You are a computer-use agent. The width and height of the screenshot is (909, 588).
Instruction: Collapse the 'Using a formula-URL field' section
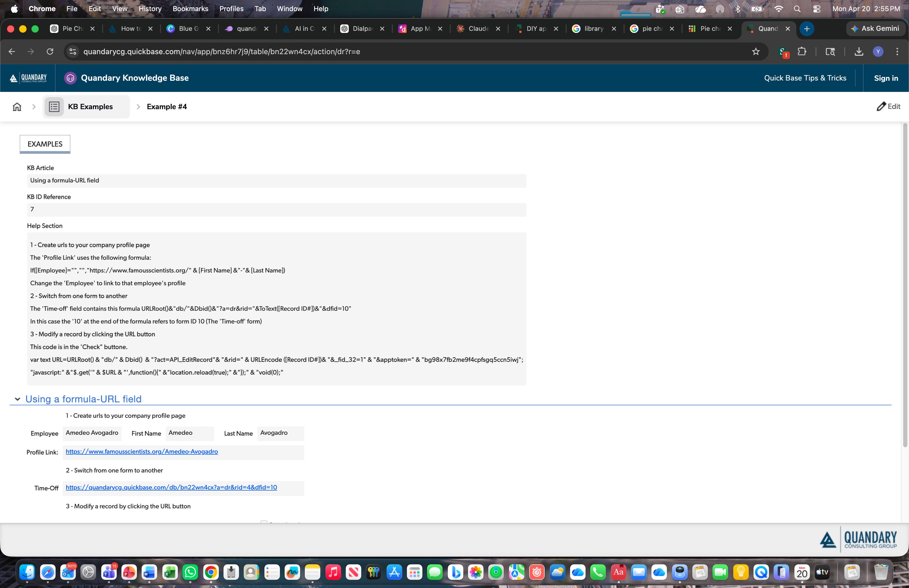[17, 399]
